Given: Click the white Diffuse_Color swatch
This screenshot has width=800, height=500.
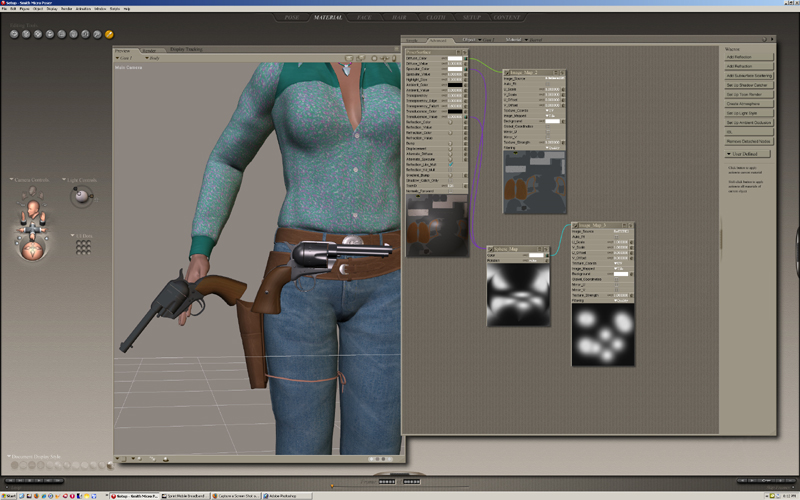Looking at the screenshot, I should click(x=455, y=58).
